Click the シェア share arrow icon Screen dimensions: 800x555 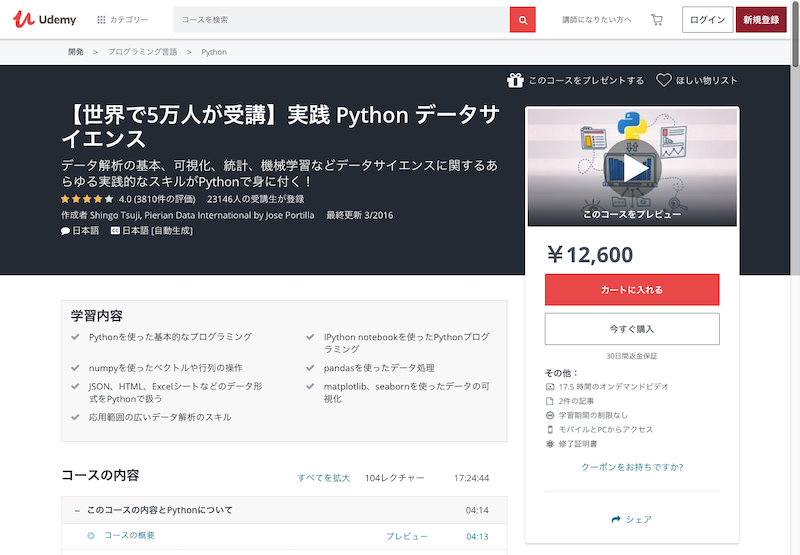coord(616,519)
